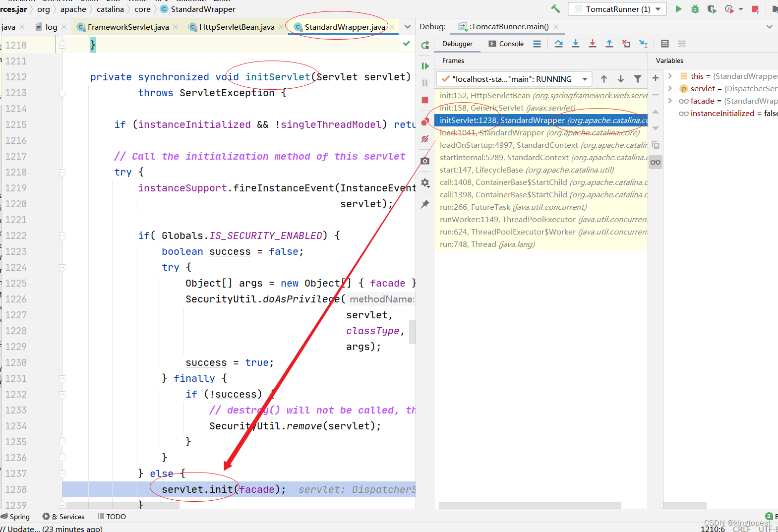Remove selected watch with the minus icon
The width and height of the screenshot is (778, 532).
pos(656,95)
